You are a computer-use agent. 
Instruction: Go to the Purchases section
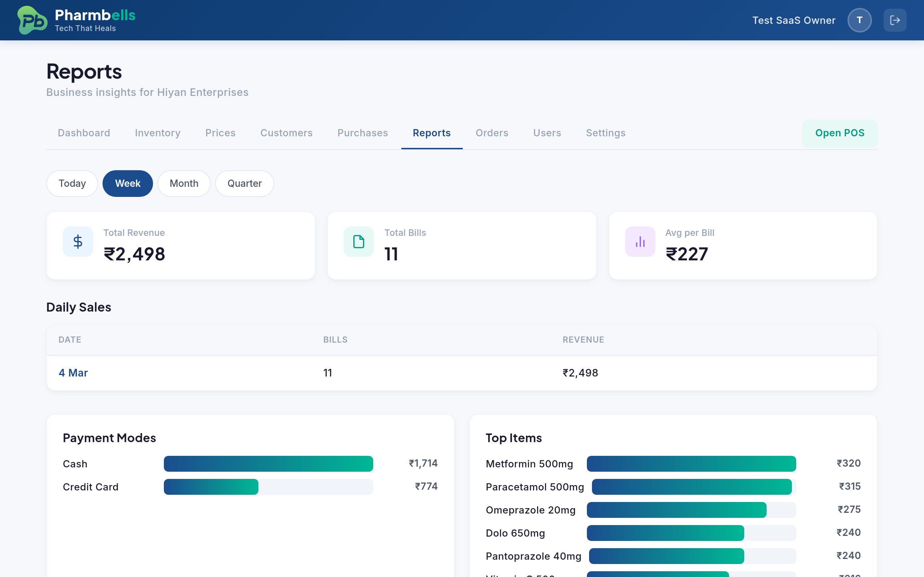362,133
